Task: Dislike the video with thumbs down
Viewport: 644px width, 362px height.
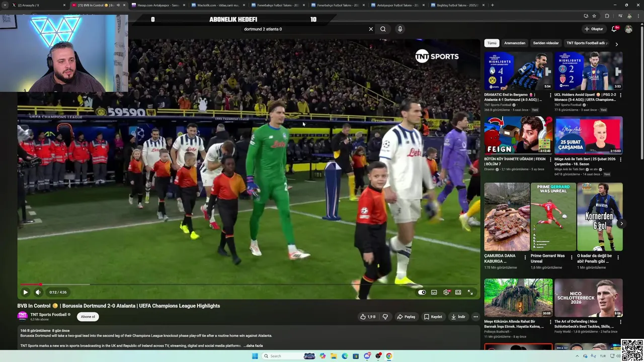Action: 385,317
